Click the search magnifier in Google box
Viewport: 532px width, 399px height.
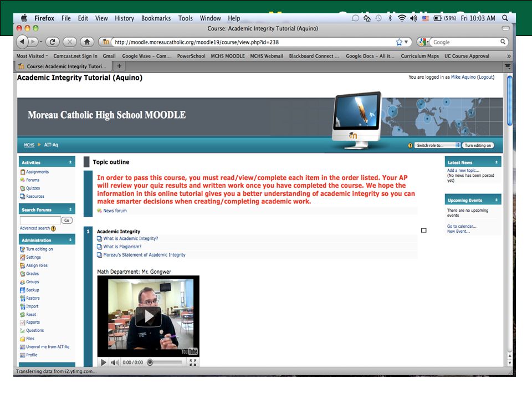tap(503, 42)
